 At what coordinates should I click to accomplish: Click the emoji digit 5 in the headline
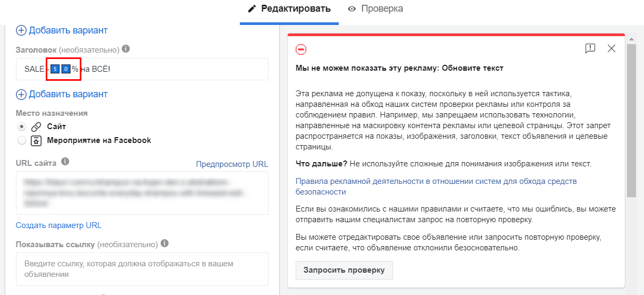click(55, 69)
